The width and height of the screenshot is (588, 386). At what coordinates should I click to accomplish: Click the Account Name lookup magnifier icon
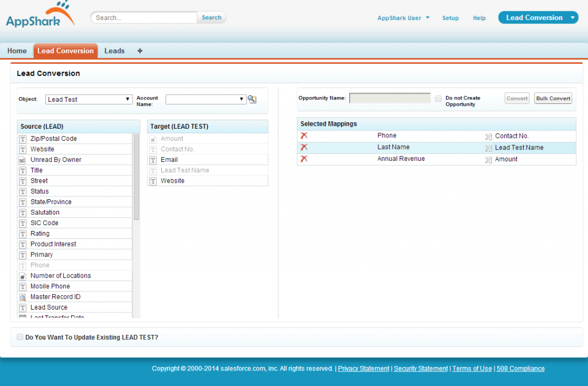pyautogui.click(x=252, y=99)
